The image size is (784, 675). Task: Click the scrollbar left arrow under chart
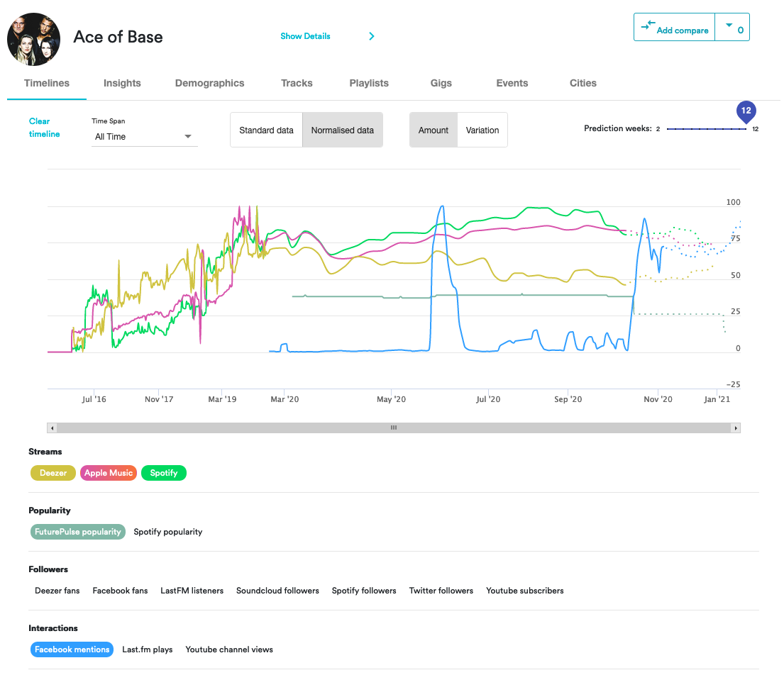coord(52,428)
